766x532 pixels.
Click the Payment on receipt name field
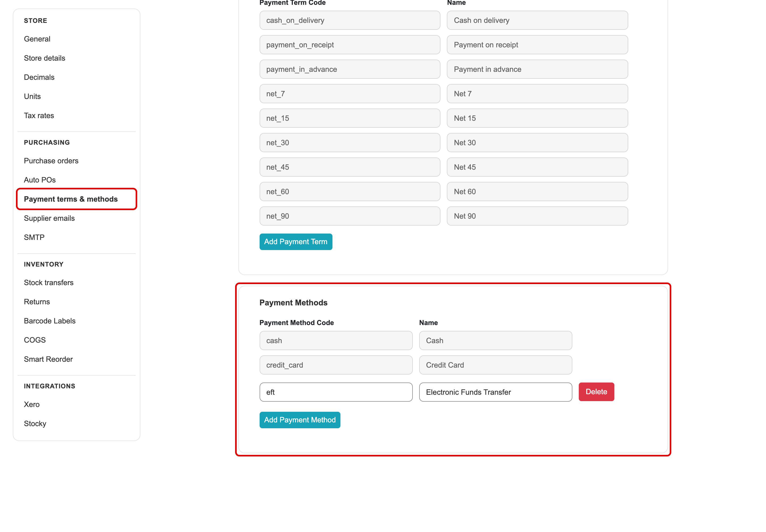537,45
